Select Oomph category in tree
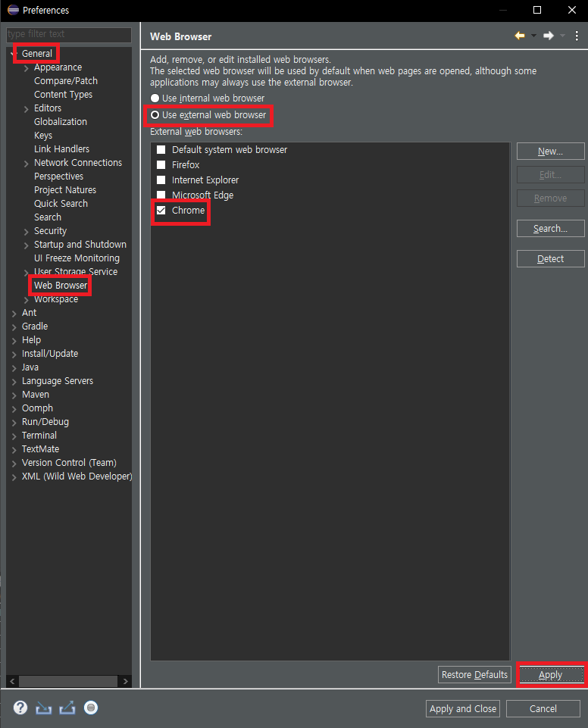 37,408
